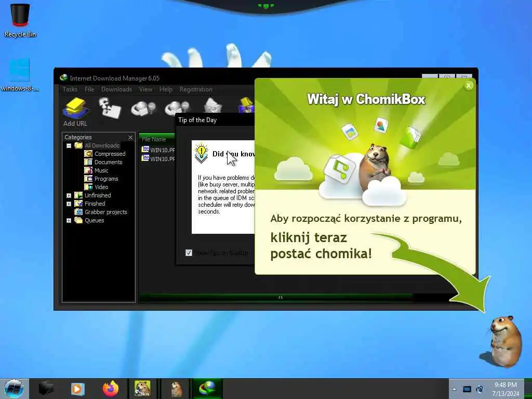The width and height of the screenshot is (532, 399).
Task: Close the Categories panel
Action: pyautogui.click(x=130, y=137)
